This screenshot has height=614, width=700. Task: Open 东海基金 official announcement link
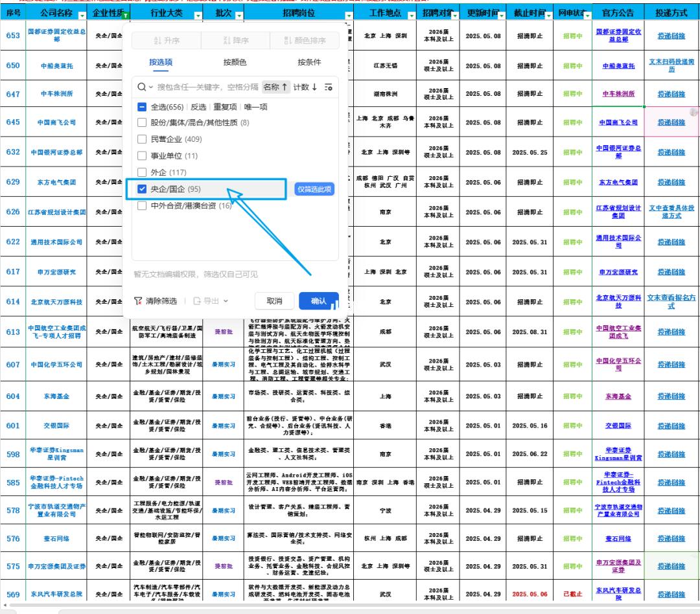[618, 396]
